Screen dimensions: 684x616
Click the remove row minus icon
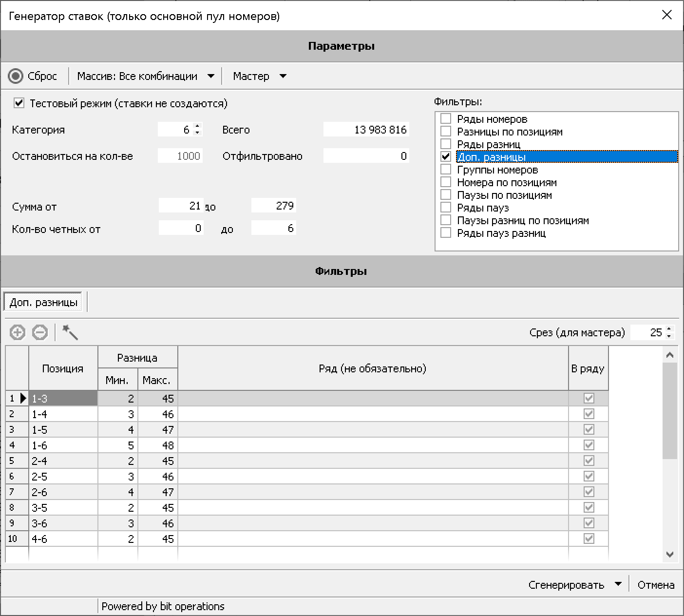click(x=40, y=333)
